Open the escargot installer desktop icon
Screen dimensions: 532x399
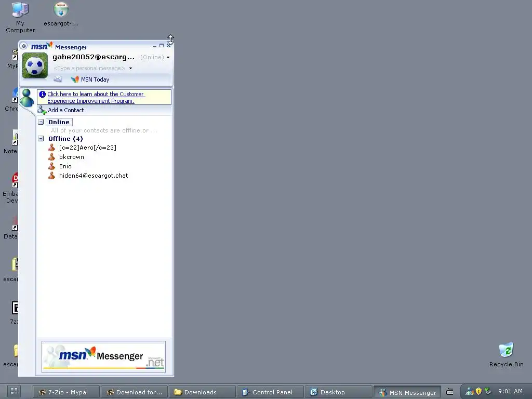[x=61, y=14]
